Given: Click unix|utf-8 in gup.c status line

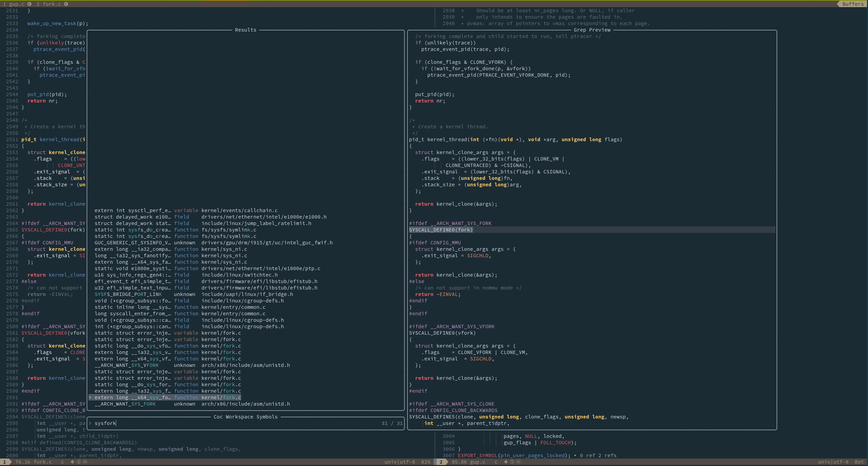Looking at the screenshot, I should click(x=833, y=462).
